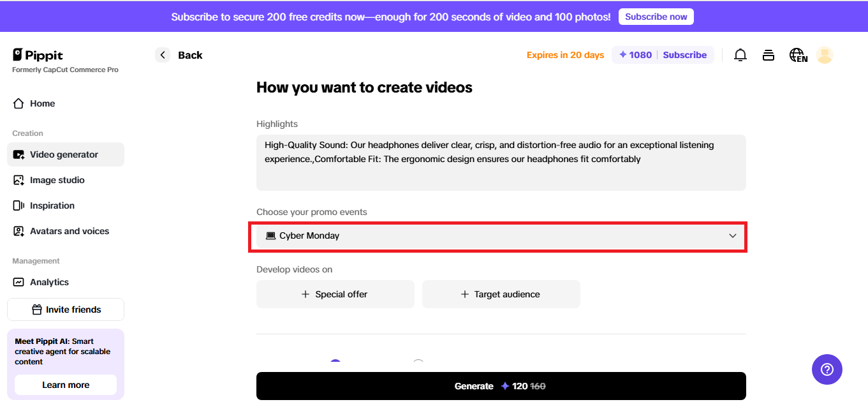
Task: Go to Home in the sidebar
Action: pos(42,103)
